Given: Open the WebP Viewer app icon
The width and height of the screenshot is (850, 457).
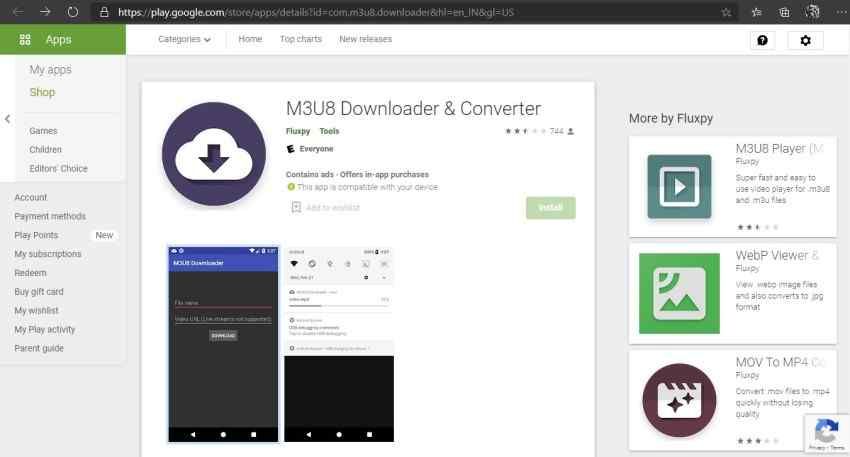Looking at the screenshot, I should point(679,293).
